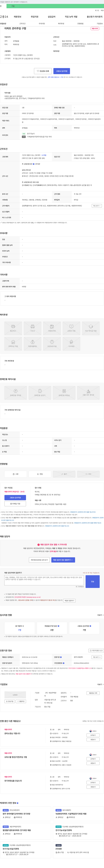This screenshot has height=868, width=104.
Task: Click info icon beside 워크넷 추천 정보
Action: point(18,803)
